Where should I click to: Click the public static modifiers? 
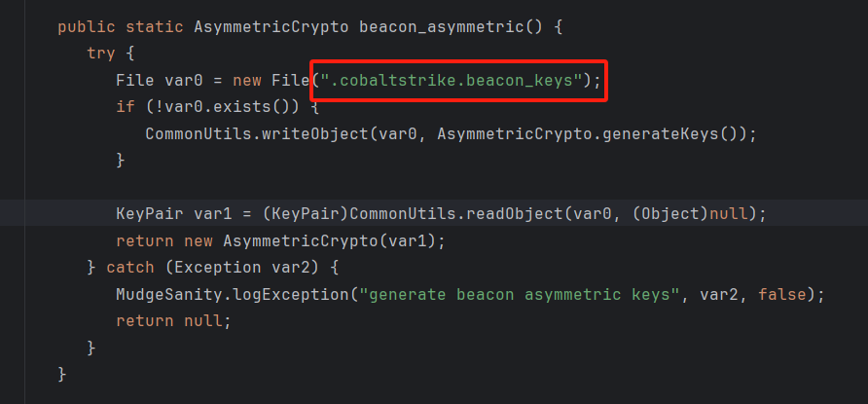click(x=120, y=27)
